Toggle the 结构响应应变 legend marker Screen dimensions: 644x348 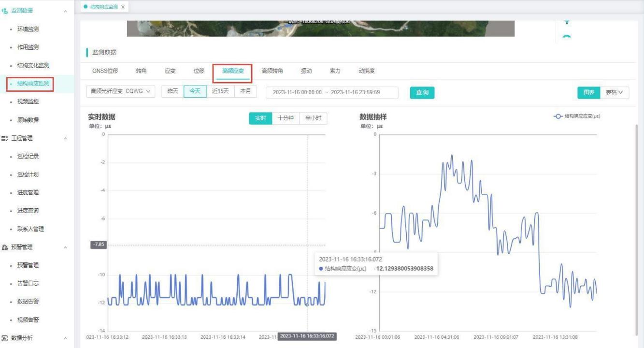[x=558, y=116]
